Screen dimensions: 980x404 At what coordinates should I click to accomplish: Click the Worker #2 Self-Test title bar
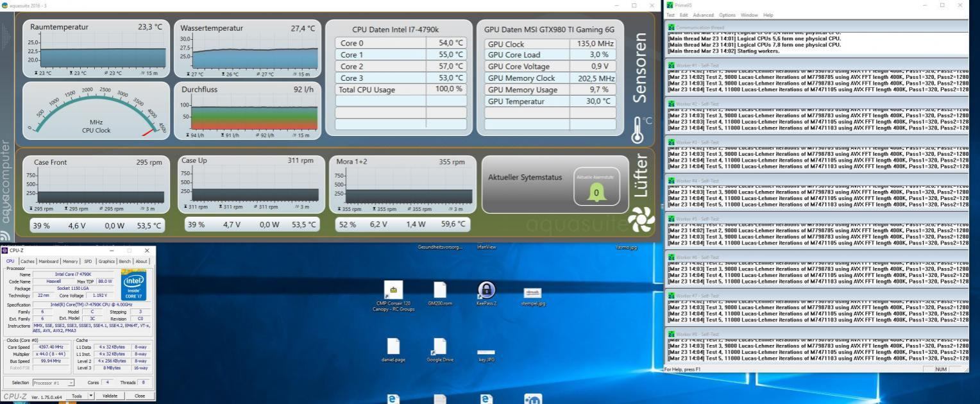(816, 104)
